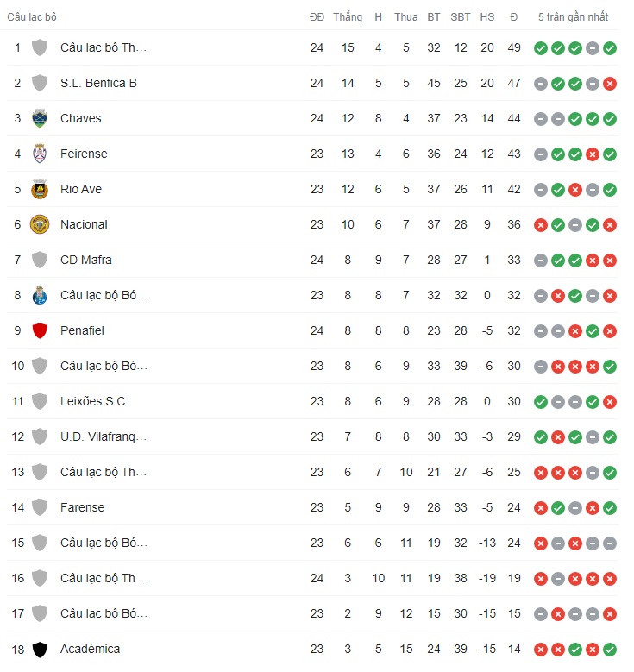Click the red Penafiel shield icon
Screen dimensions: 634x672
coord(40,330)
